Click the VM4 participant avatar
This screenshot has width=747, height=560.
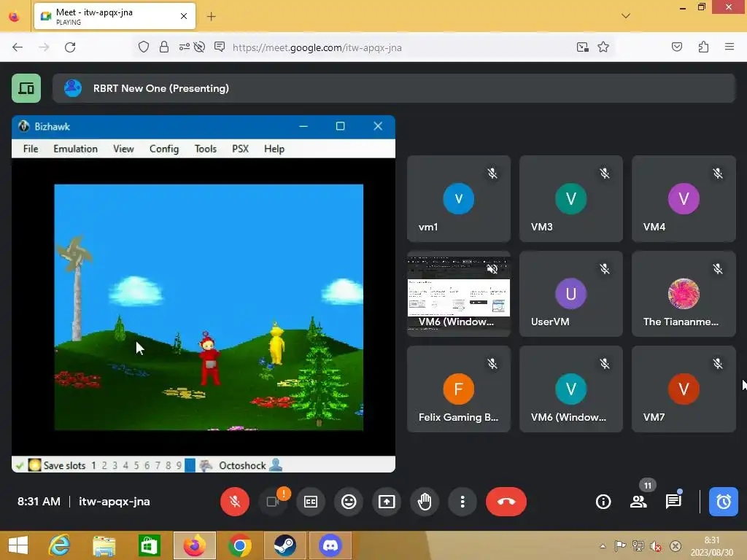point(684,198)
